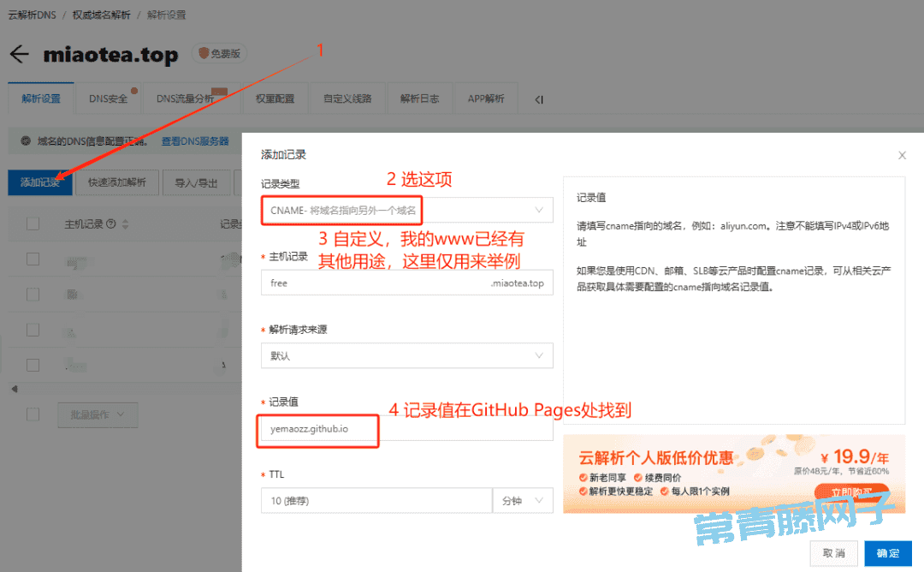Viewport: 924px width, 572px height.
Task: Select the third record row checkbox
Action: [33, 330]
